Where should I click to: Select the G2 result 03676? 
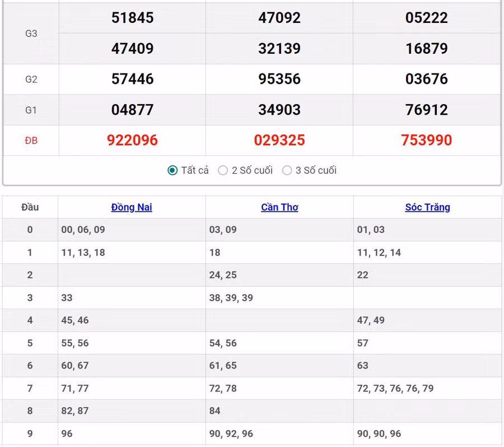pos(427,79)
